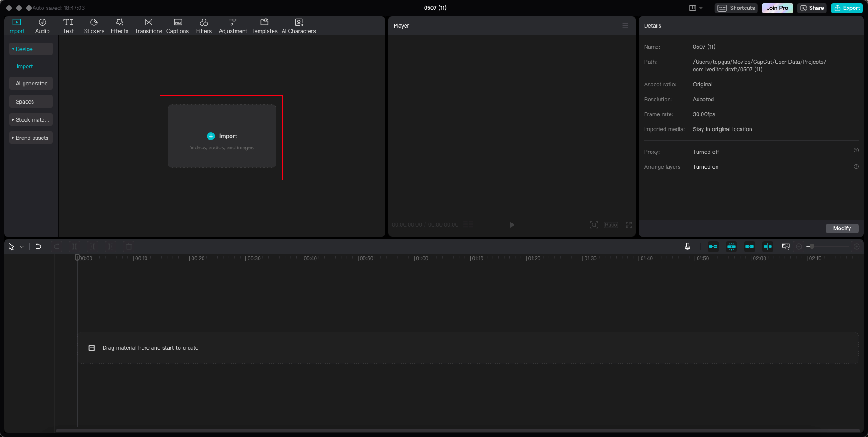Open the layout switcher dropdown

coord(695,8)
